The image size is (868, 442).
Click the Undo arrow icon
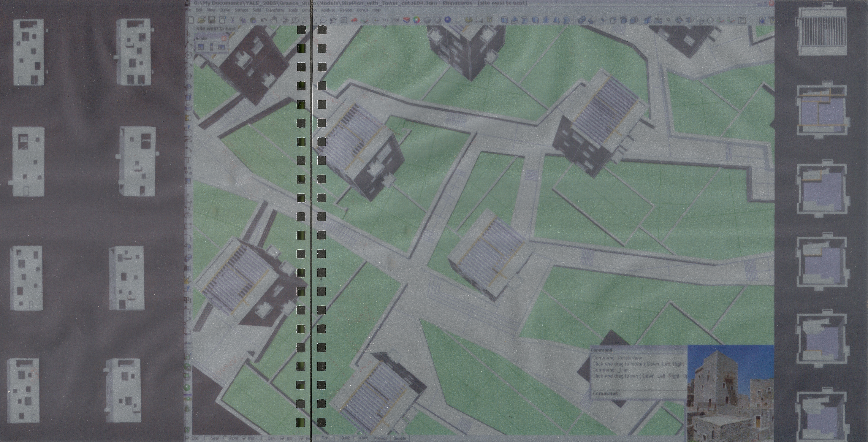tap(264, 20)
